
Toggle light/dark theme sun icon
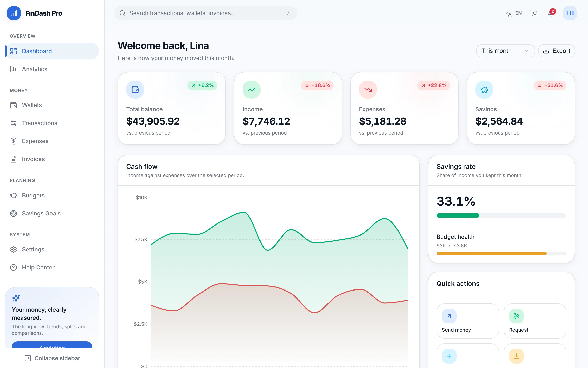pyautogui.click(x=535, y=13)
